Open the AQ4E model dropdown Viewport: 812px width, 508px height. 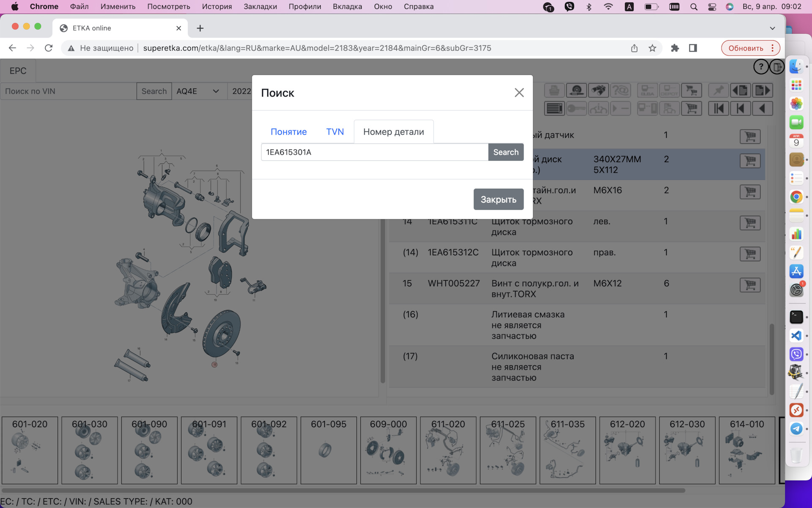198,91
